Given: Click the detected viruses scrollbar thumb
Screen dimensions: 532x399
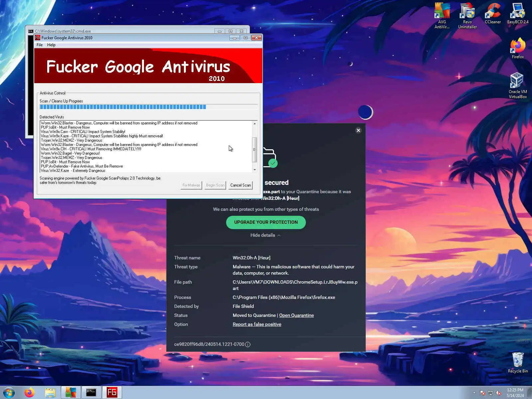Looking at the screenshot, I should coord(255,150).
